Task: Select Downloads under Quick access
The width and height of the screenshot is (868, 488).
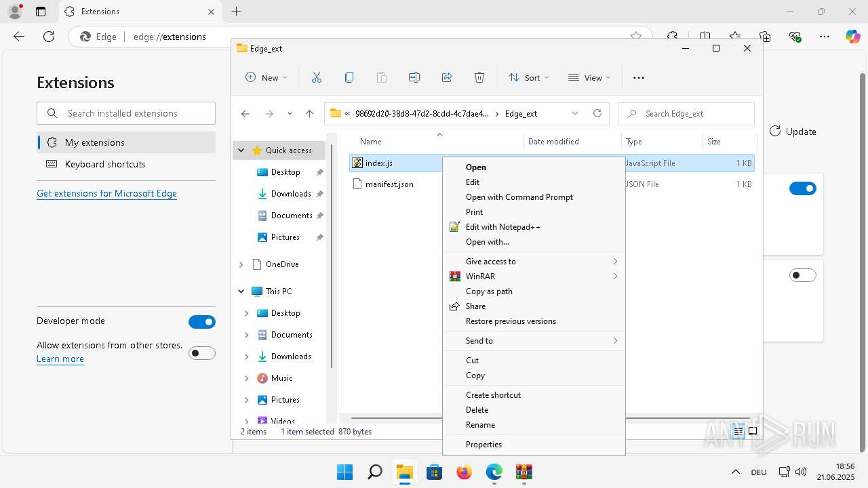Action: (x=291, y=194)
